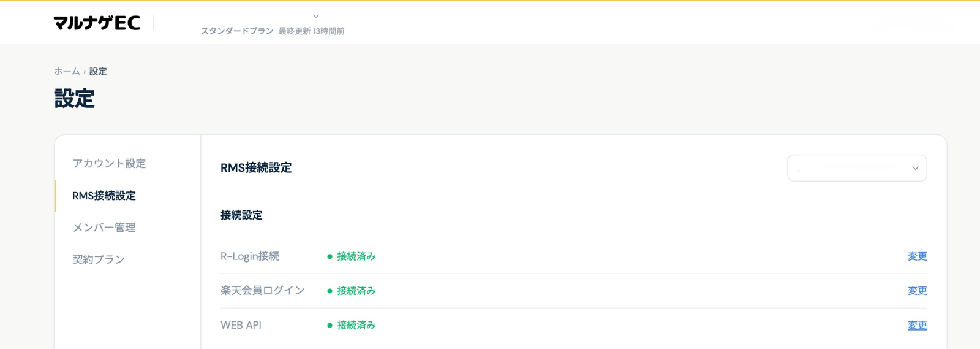
Task: Click the green status dot for WEB API
Action: [330, 325]
